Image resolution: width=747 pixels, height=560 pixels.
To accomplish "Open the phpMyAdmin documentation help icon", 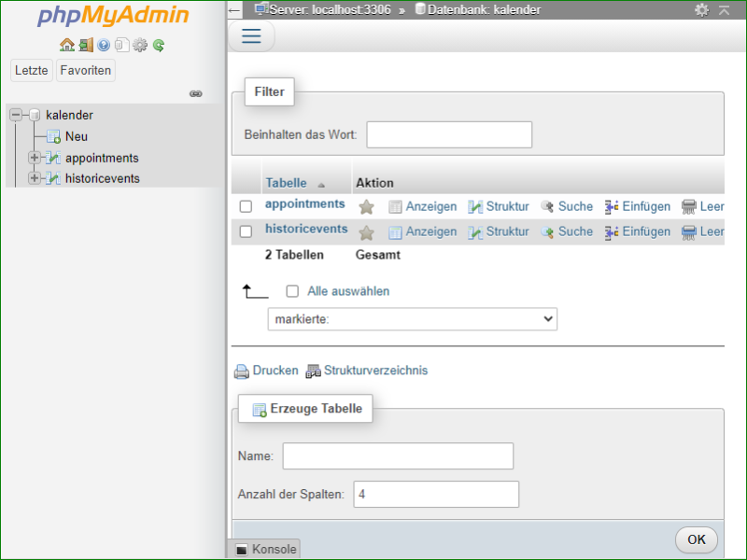I will [104, 45].
